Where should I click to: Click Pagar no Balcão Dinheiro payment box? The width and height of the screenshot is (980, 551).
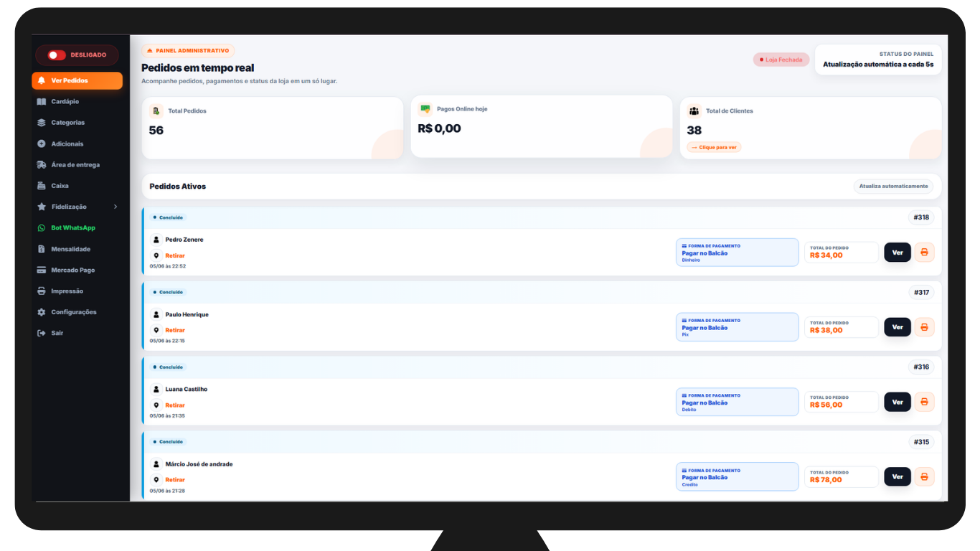[x=737, y=253]
